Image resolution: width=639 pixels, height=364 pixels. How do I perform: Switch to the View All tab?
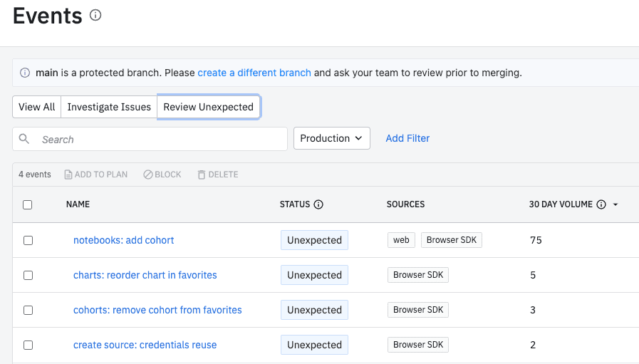tap(36, 107)
